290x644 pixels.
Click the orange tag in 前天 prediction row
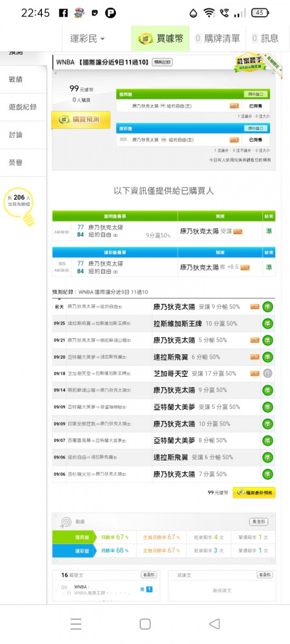click(255, 307)
